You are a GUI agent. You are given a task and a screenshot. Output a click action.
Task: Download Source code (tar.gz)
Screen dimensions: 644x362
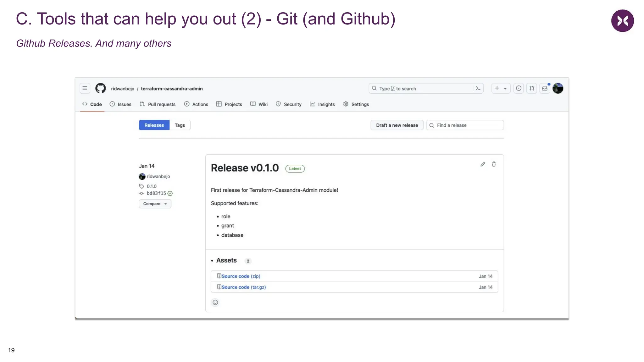[x=244, y=287]
